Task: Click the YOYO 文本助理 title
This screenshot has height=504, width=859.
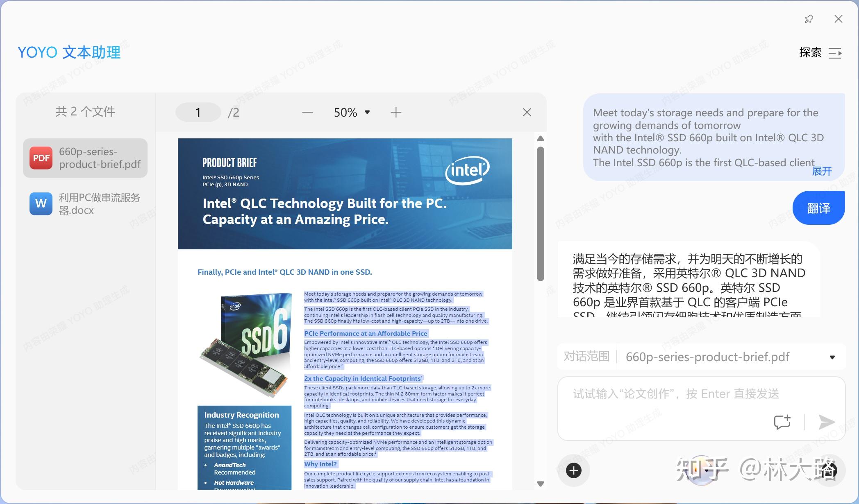Action: point(69,52)
